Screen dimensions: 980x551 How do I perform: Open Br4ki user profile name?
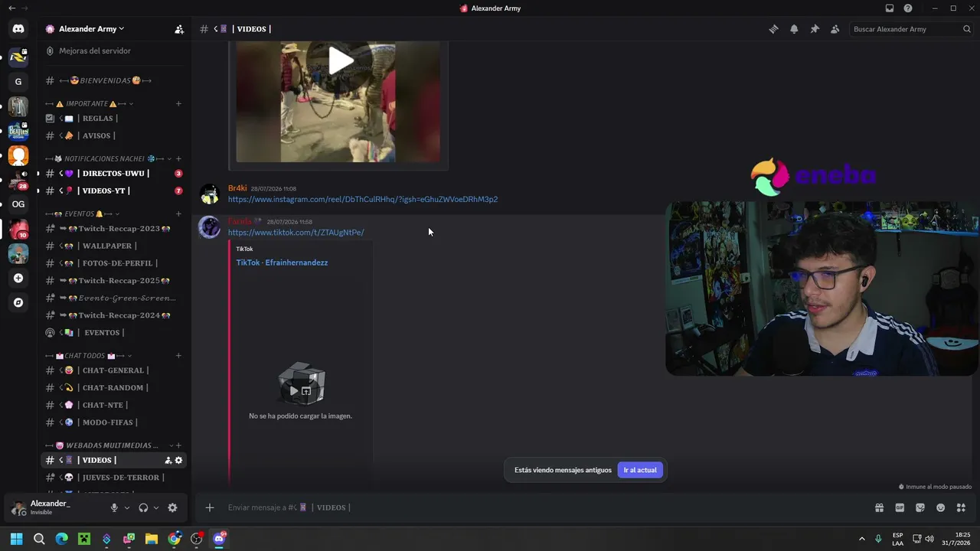237,188
